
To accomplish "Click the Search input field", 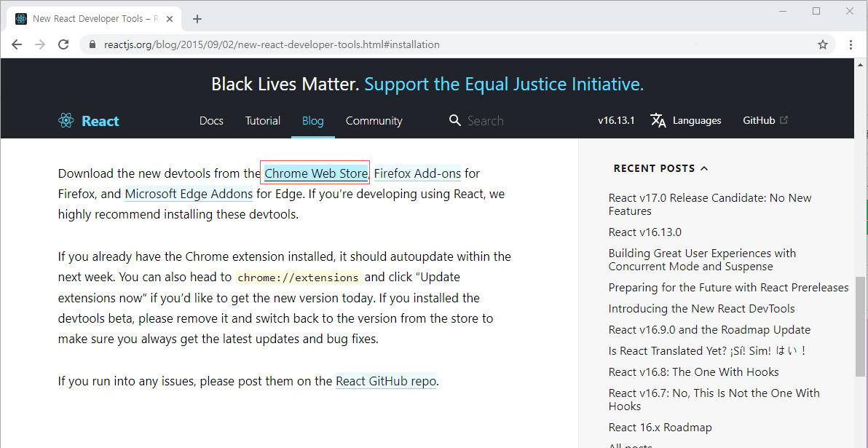I will 486,121.
